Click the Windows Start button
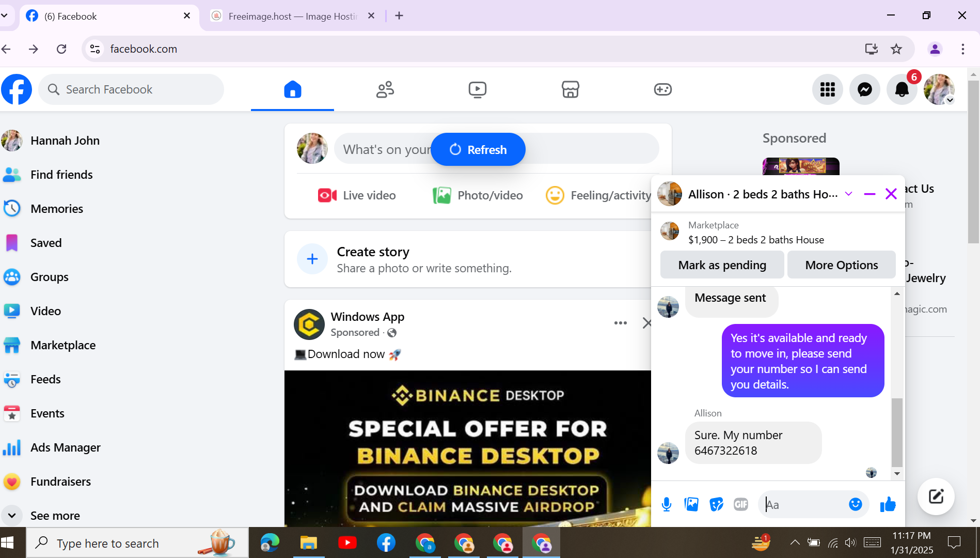The width and height of the screenshot is (980, 558). [x=7, y=542]
